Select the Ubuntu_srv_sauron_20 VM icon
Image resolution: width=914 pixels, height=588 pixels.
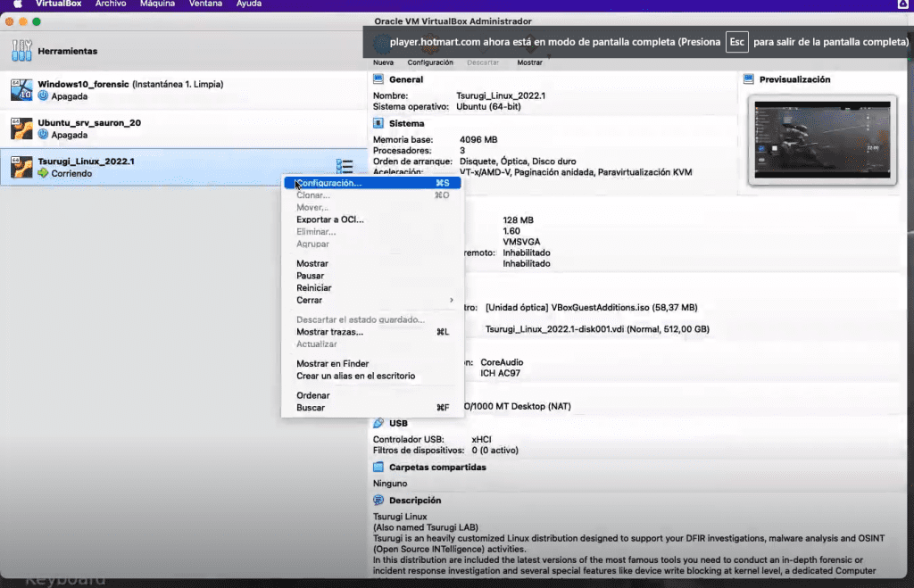tap(21, 128)
